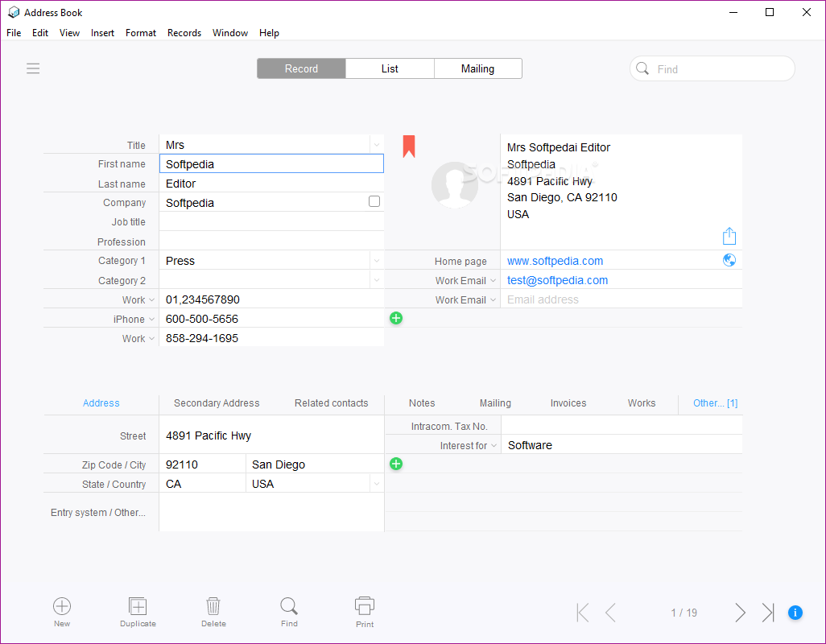
Task: Go to the previous record
Action: pyautogui.click(x=610, y=613)
